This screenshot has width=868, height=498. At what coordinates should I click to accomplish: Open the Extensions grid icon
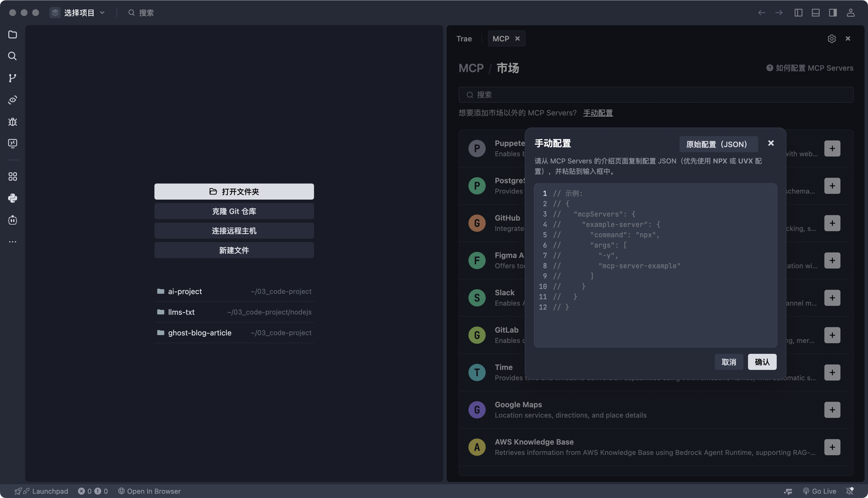13,177
